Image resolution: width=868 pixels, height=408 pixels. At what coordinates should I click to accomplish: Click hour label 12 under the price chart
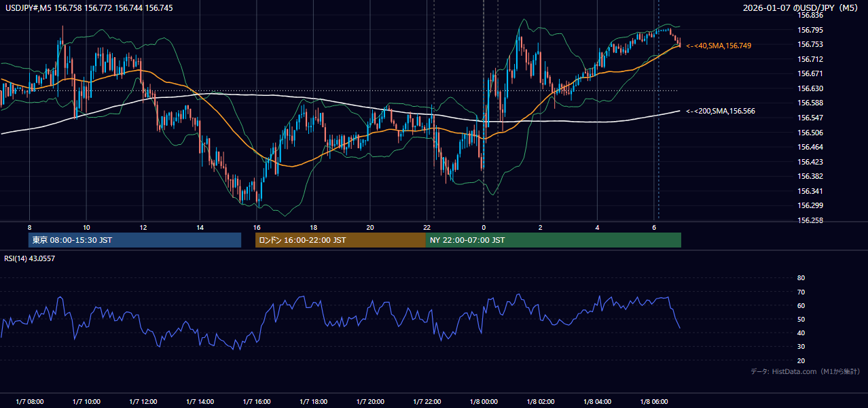143,227
